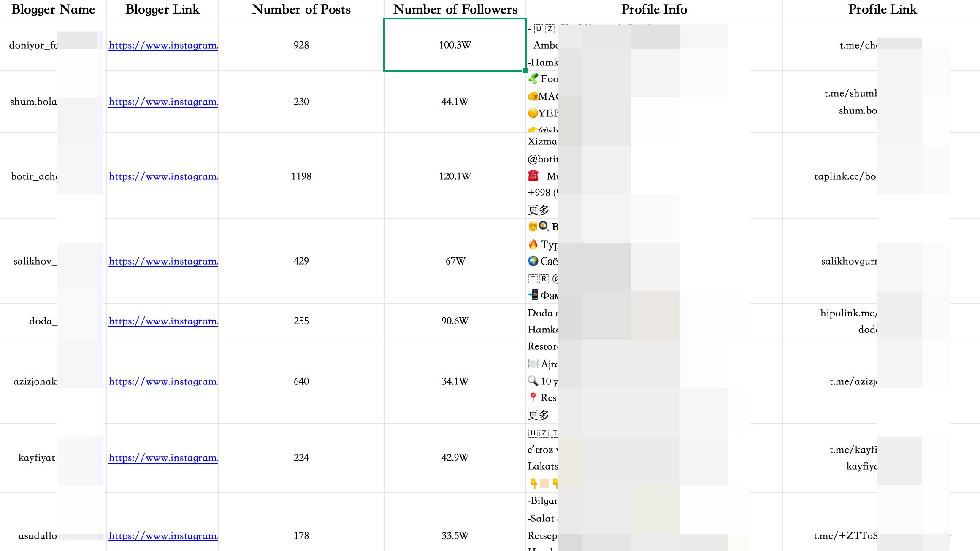Open the Instagram link in botir_ach row
This screenshot has height=551, width=980.
[x=163, y=176]
